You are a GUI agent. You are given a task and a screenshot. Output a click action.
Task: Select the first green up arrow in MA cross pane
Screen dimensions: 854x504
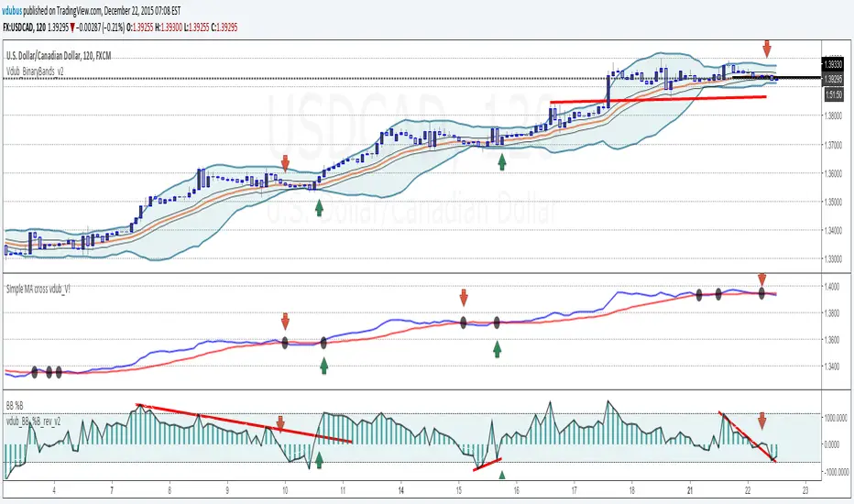tap(323, 366)
